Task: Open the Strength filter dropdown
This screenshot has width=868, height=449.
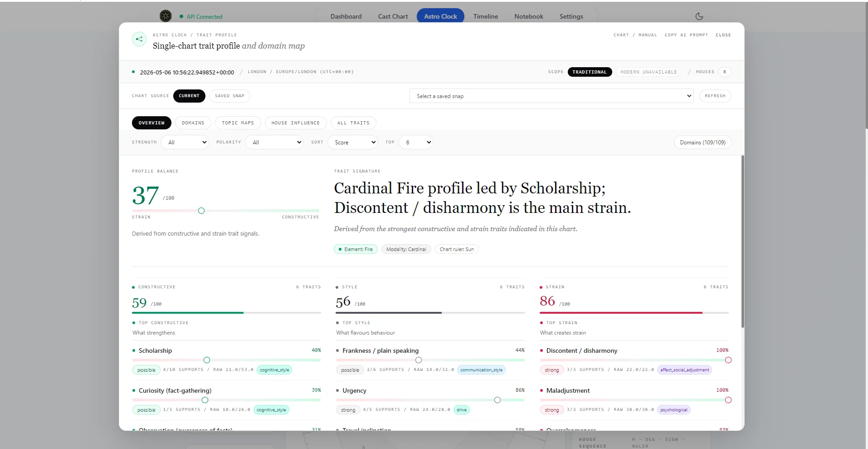Action: (x=185, y=142)
